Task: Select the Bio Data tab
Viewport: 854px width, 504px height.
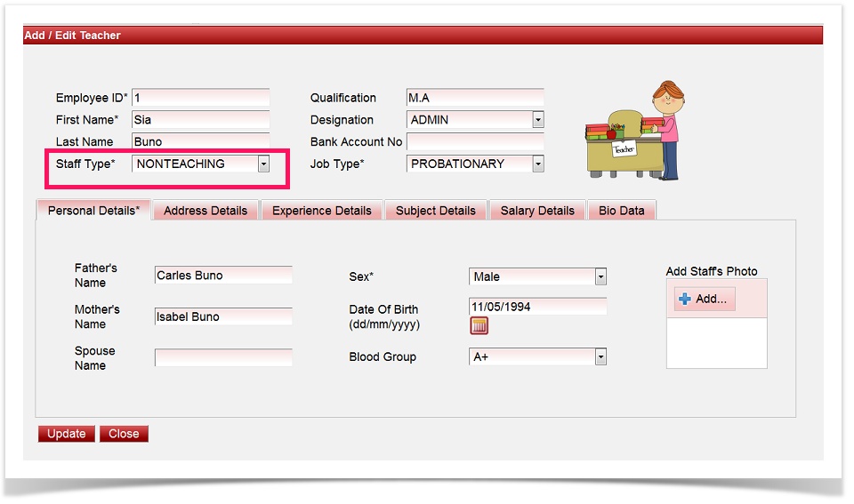Action: tap(622, 211)
